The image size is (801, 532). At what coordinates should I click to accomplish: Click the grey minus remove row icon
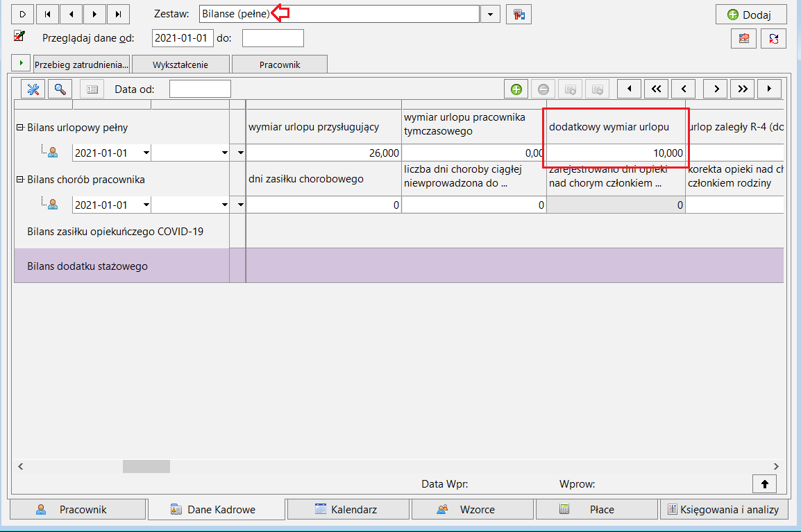[x=543, y=89]
